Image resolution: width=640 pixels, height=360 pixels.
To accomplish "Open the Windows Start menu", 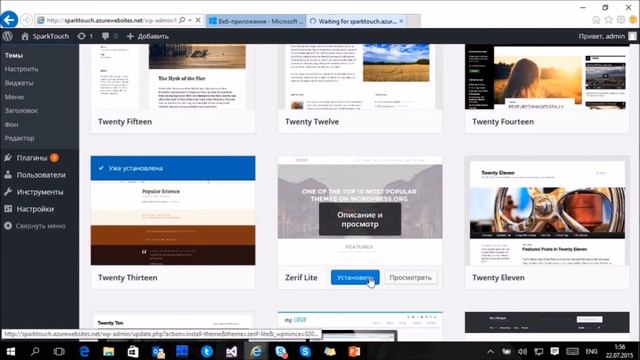I will pos(11,351).
